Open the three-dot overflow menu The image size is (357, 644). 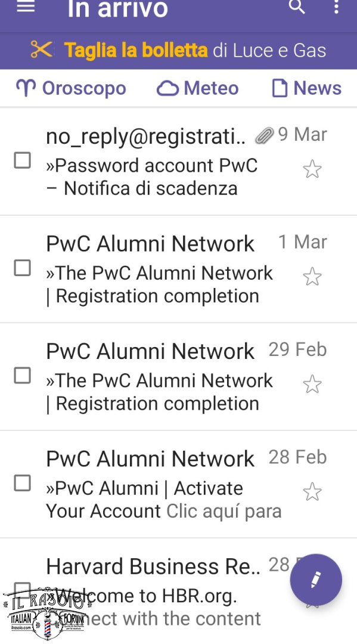pyautogui.click(x=336, y=7)
